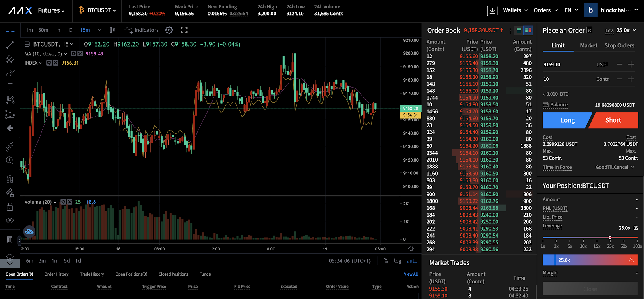The width and height of the screenshot is (644, 299).
Task: Toggle log scale on chart
Action: 398,261
